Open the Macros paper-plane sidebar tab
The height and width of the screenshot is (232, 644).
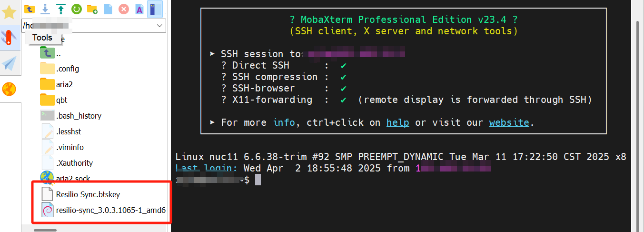pyautogui.click(x=10, y=63)
